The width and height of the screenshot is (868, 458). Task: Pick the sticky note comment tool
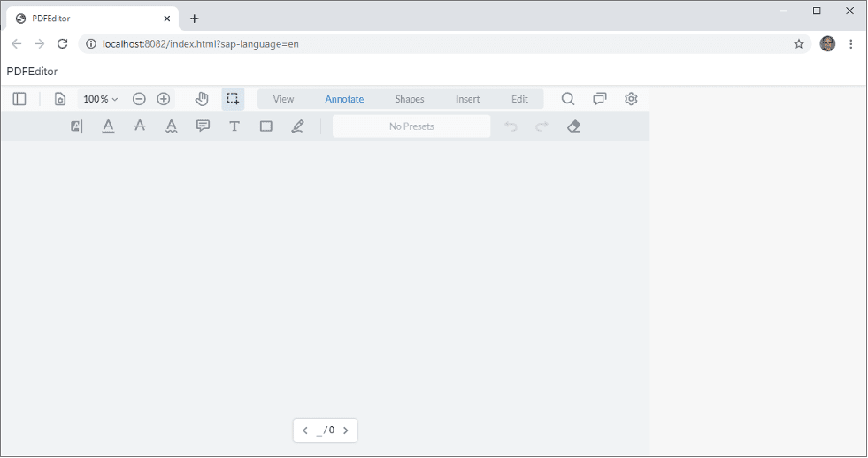tap(203, 126)
